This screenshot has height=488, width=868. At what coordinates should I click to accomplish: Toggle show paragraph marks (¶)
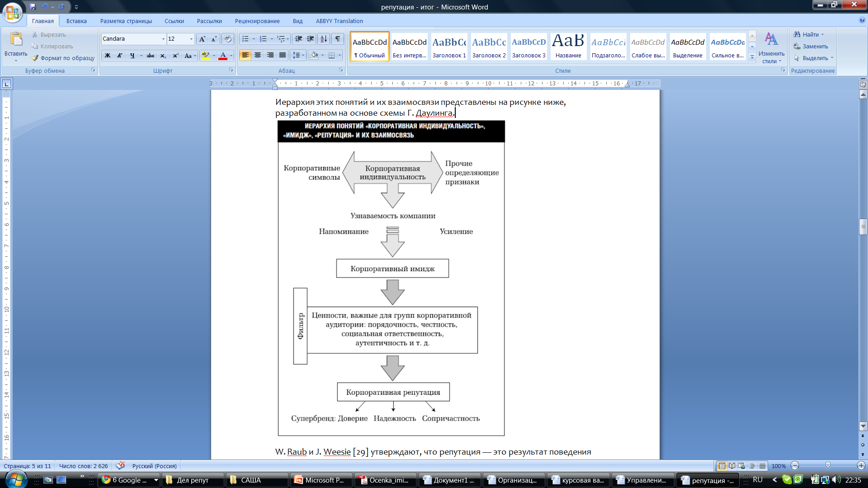338,39
